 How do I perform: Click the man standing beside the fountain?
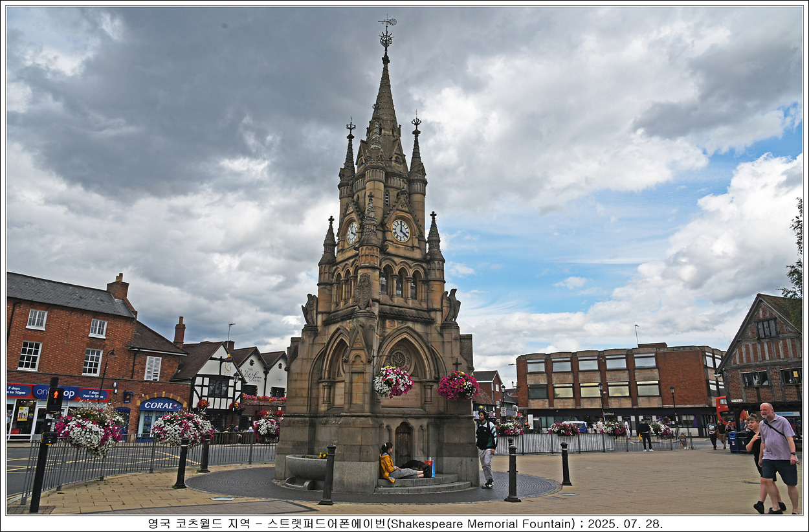[x=485, y=447]
